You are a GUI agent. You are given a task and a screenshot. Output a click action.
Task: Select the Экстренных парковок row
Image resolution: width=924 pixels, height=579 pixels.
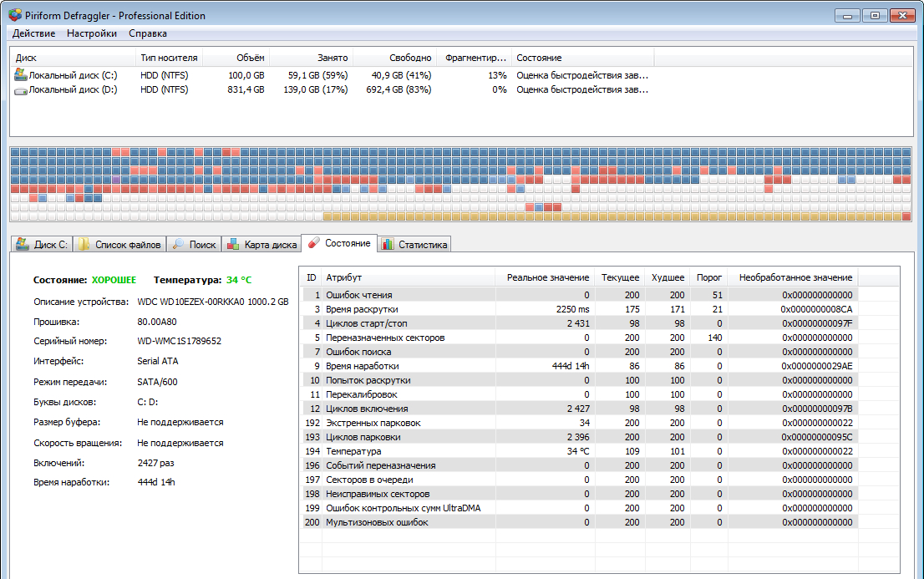(x=580, y=423)
